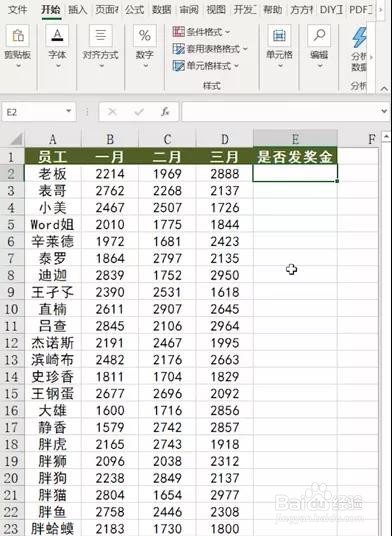Click the 三月 header cell
Viewport: 392px width, 536px height.
coord(225,157)
